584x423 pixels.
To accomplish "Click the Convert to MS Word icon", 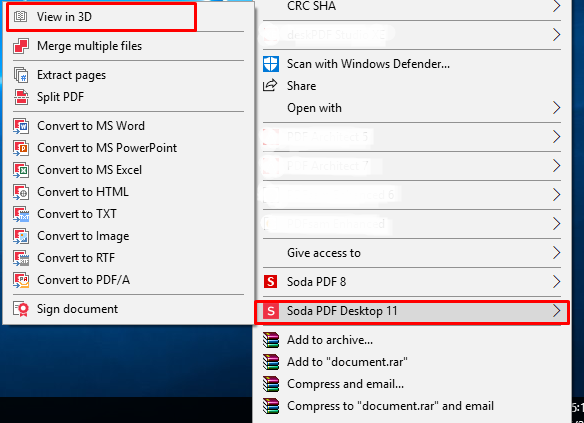I will point(21,126).
